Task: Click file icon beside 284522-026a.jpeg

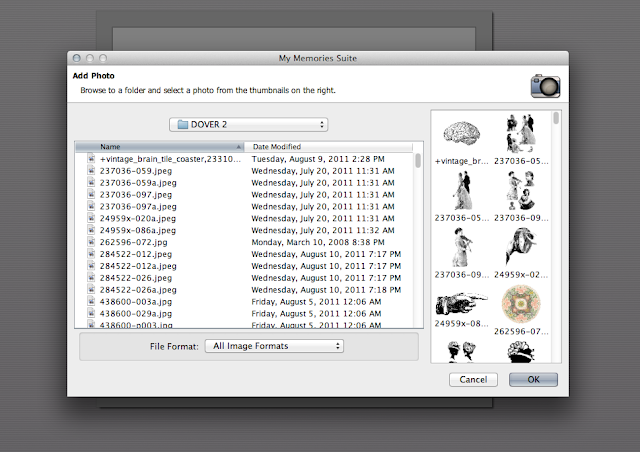Action: click(91, 289)
